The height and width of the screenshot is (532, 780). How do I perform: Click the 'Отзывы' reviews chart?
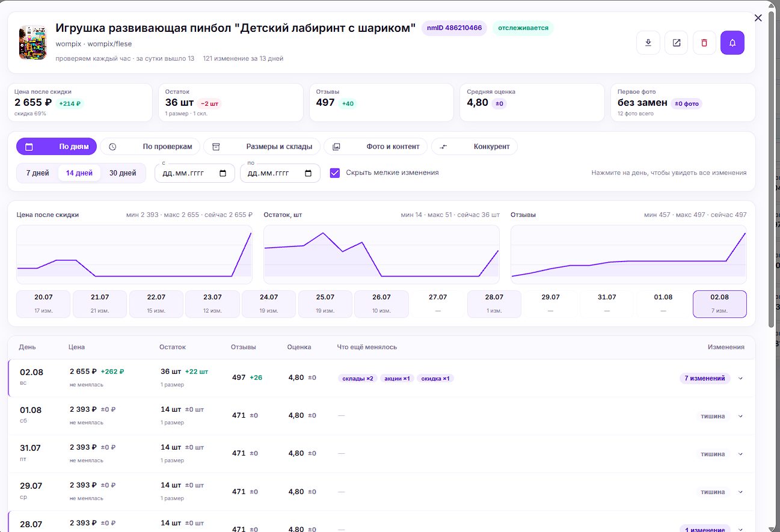tap(628, 254)
